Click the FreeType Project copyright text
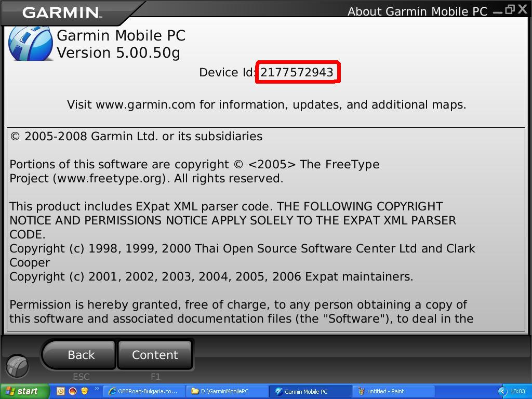This screenshot has height=399, width=532. click(x=194, y=171)
